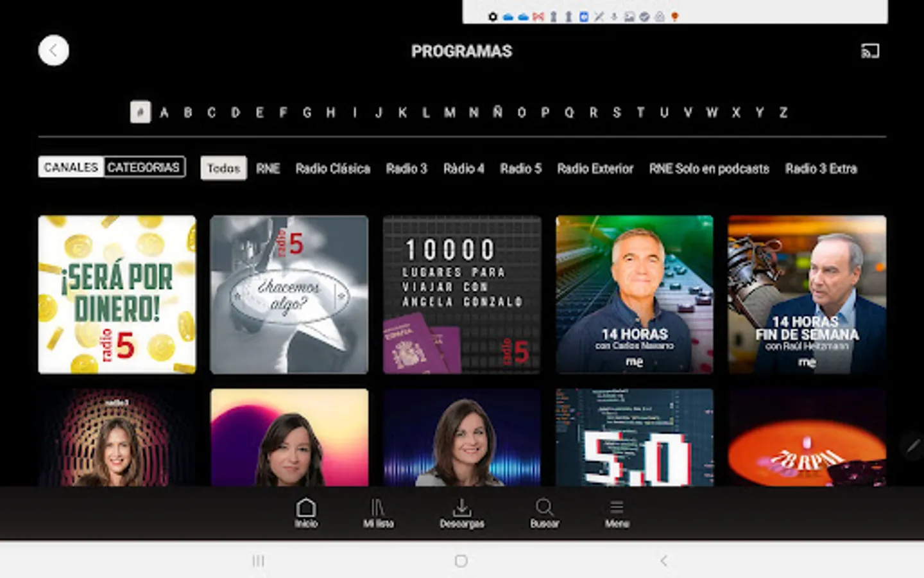
Task: Open the 5.0 program tile
Action: 635,437
